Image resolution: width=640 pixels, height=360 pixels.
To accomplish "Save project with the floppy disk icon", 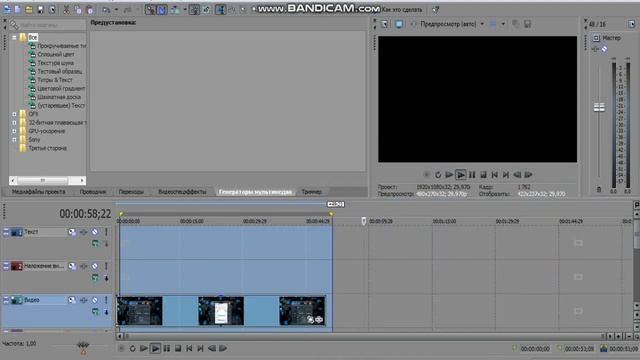I will [x=40, y=9].
